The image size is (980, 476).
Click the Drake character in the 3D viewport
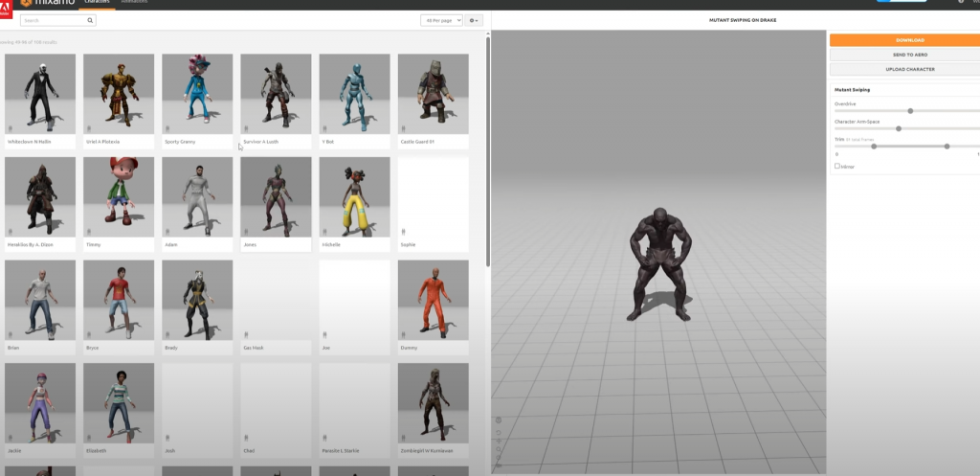tap(659, 264)
